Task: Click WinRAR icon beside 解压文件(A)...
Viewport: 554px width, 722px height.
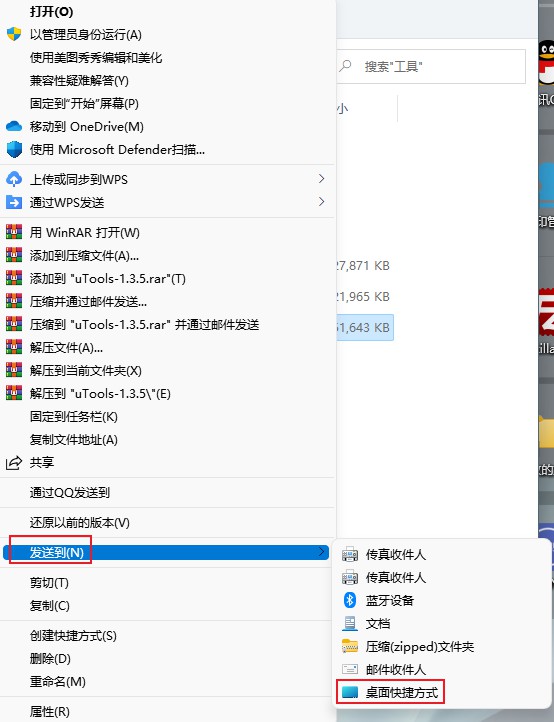Action: (x=14, y=347)
